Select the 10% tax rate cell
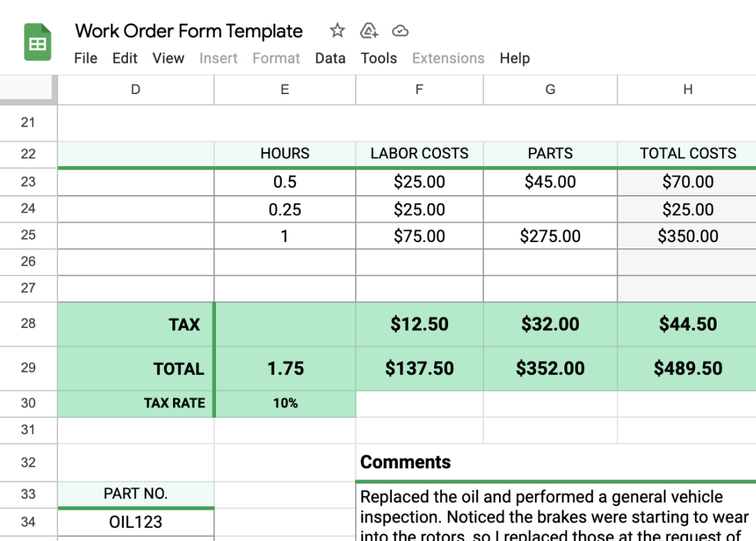Viewport: 756px width, 541px height. tap(285, 404)
